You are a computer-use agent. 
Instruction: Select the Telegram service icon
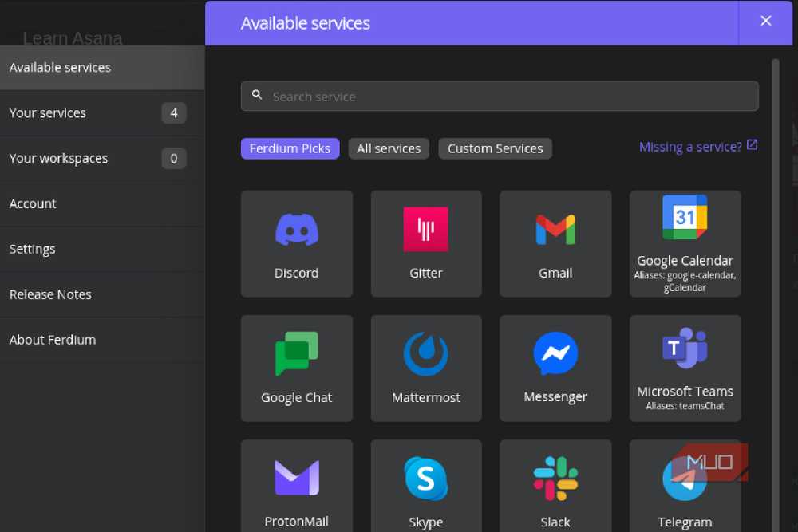point(685,479)
